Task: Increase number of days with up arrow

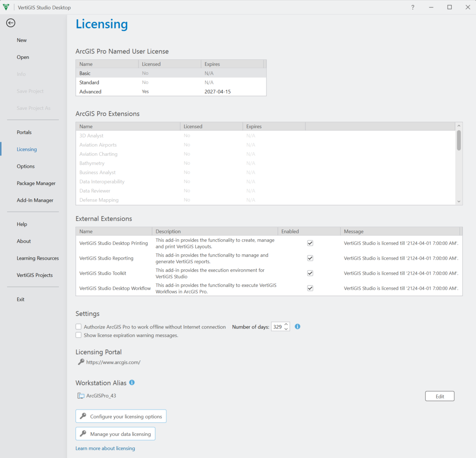Action: [x=286, y=324]
